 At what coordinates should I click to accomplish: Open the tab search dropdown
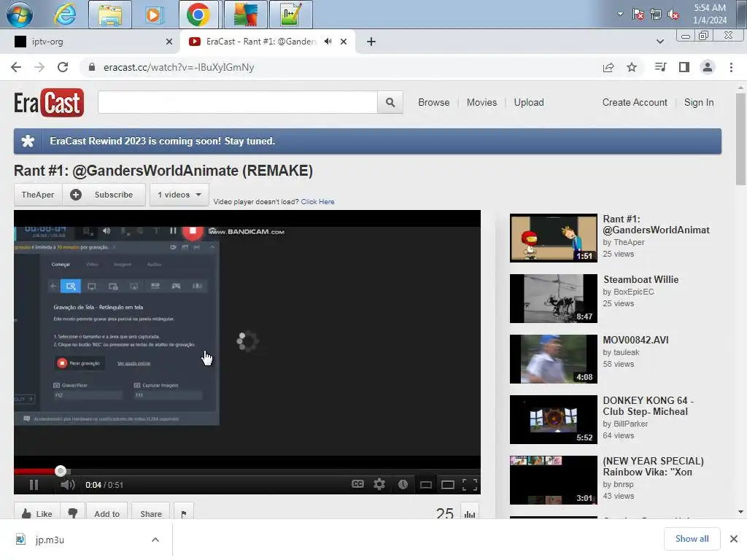659,42
